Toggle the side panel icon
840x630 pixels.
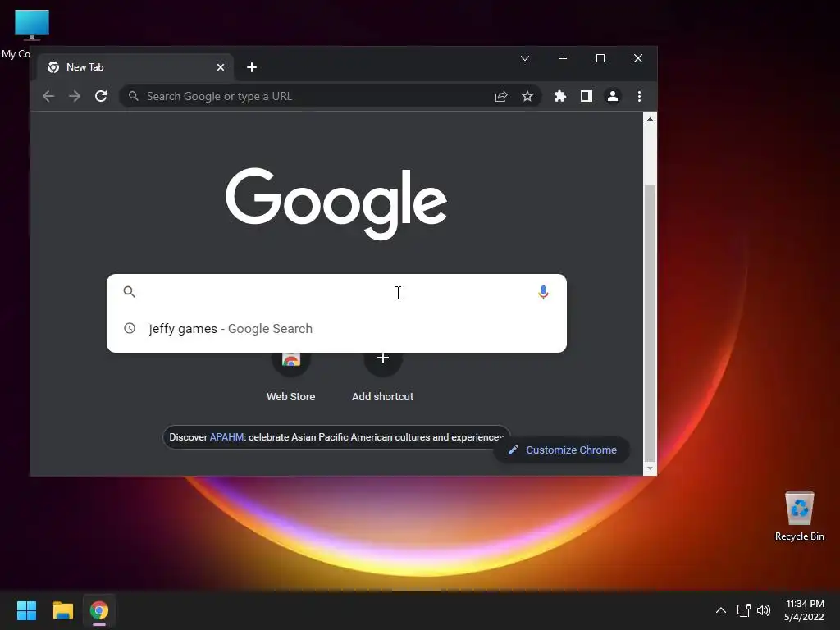coord(586,96)
